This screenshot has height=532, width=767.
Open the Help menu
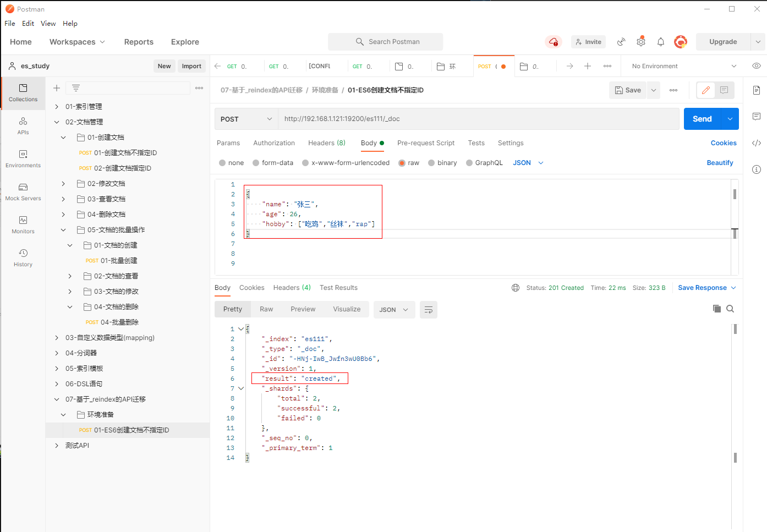(x=70, y=24)
